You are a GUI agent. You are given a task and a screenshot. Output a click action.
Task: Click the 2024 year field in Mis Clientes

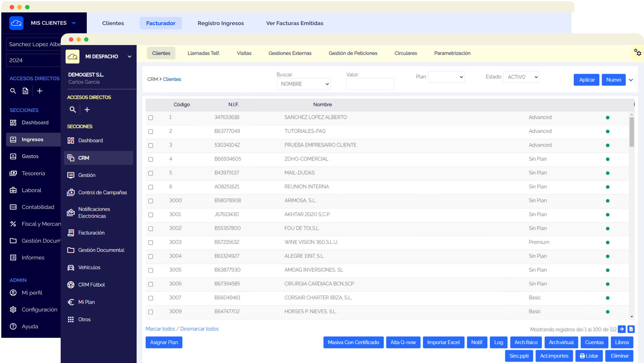tap(33, 60)
